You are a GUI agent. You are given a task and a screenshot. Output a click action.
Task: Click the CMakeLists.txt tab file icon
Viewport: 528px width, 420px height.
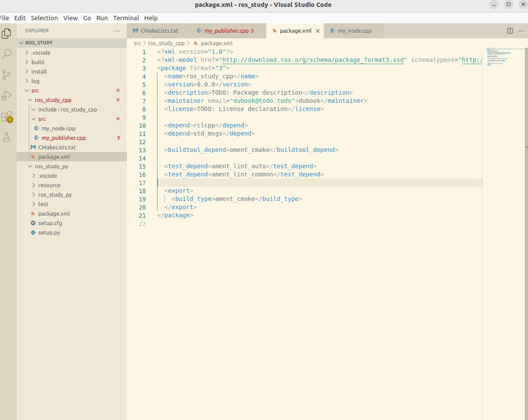pos(136,31)
